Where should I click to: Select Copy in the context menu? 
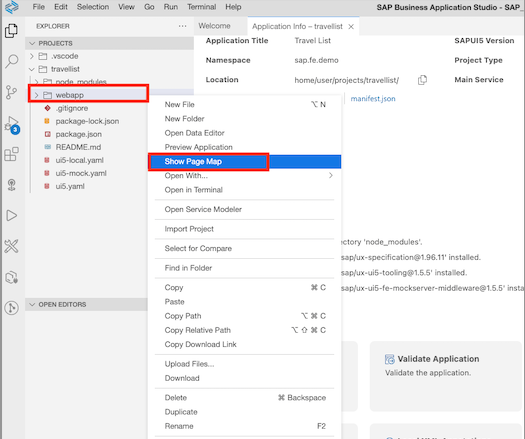[x=244, y=287]
